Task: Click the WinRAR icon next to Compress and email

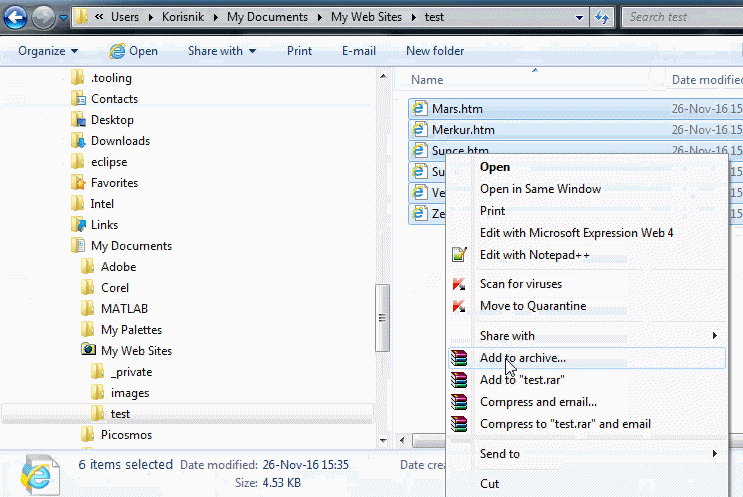Action: [459, 402]
